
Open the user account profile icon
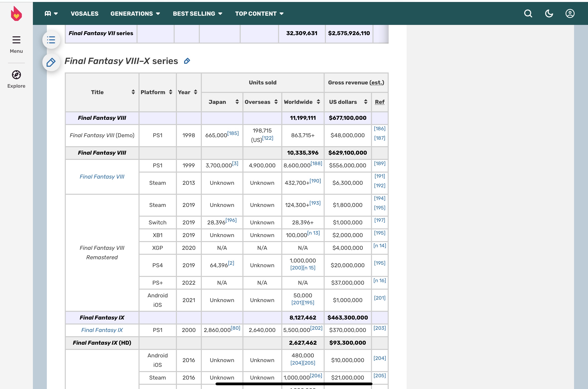point(570,13)
